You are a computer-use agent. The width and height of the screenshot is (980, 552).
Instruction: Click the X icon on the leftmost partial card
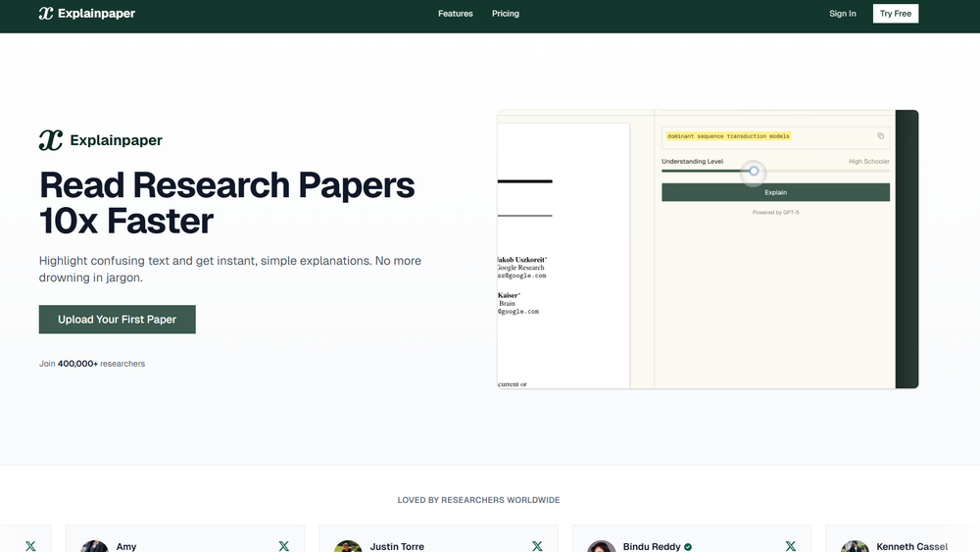point(30,546)
